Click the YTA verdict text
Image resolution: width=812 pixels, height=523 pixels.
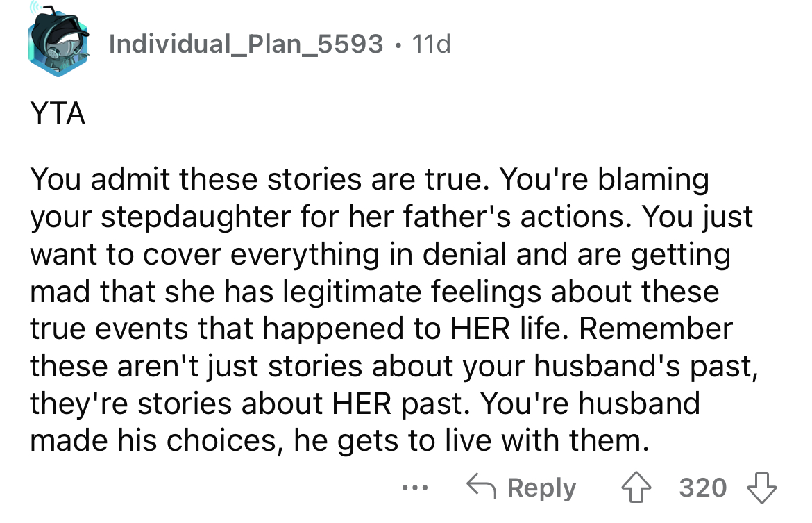tap(58, 114)
